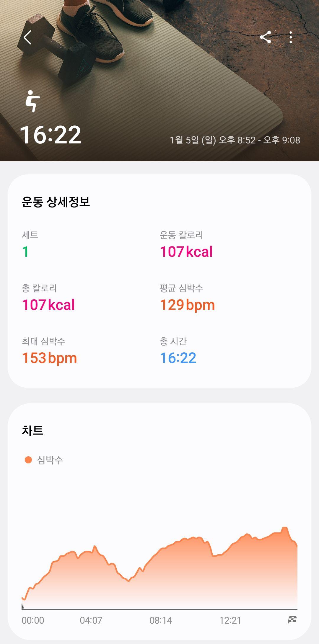Tap the back arrow icon
Screen dimensions: 319x644
[27, 37]
